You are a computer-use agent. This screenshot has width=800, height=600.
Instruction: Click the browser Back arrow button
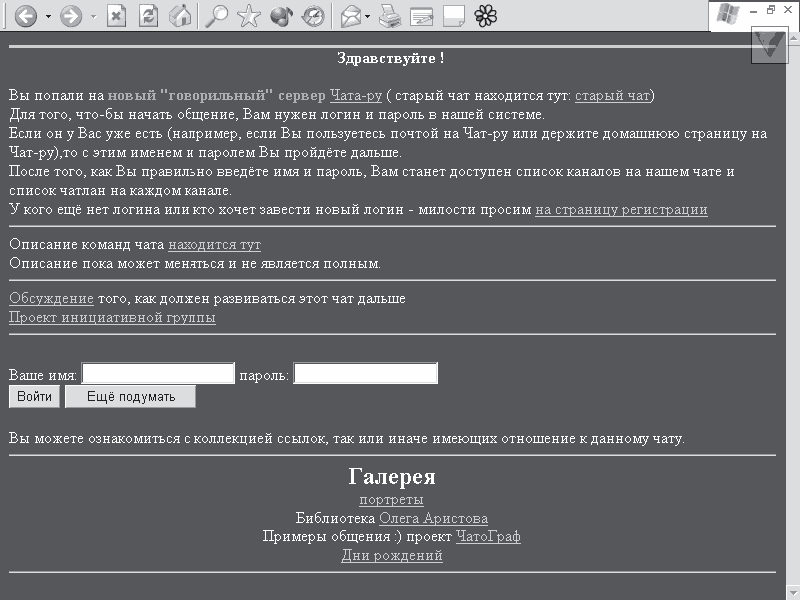coord(26,16)
